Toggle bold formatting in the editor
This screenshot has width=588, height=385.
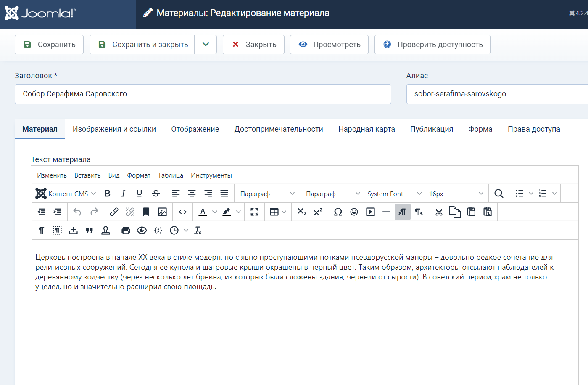pyautogui.click(x=108, y=194)
